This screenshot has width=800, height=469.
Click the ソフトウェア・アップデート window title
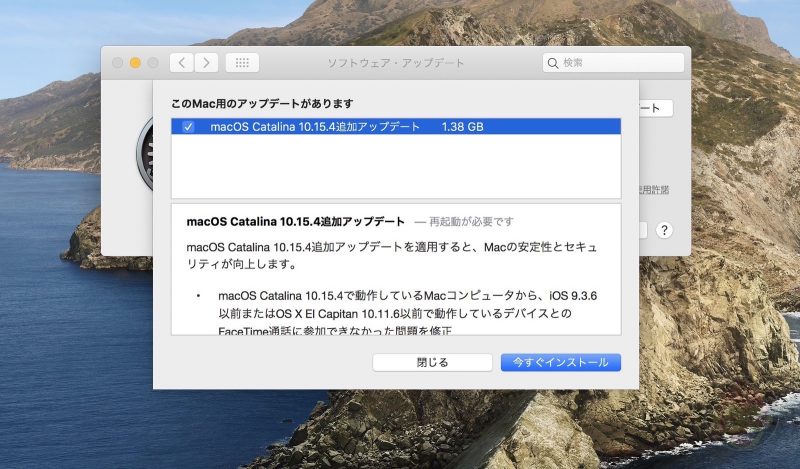point(395,63)
